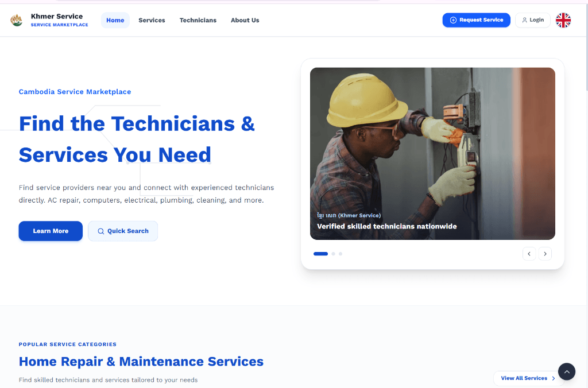Viewport: 588px width, 388px height.
Task: Click the electrician carousel image
Action: point(432,154)
